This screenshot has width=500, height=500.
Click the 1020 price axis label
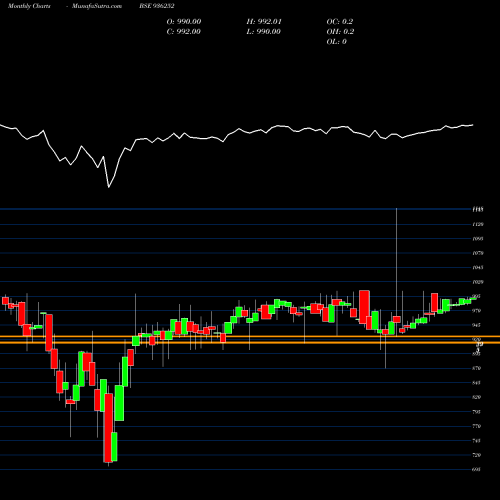478,282
